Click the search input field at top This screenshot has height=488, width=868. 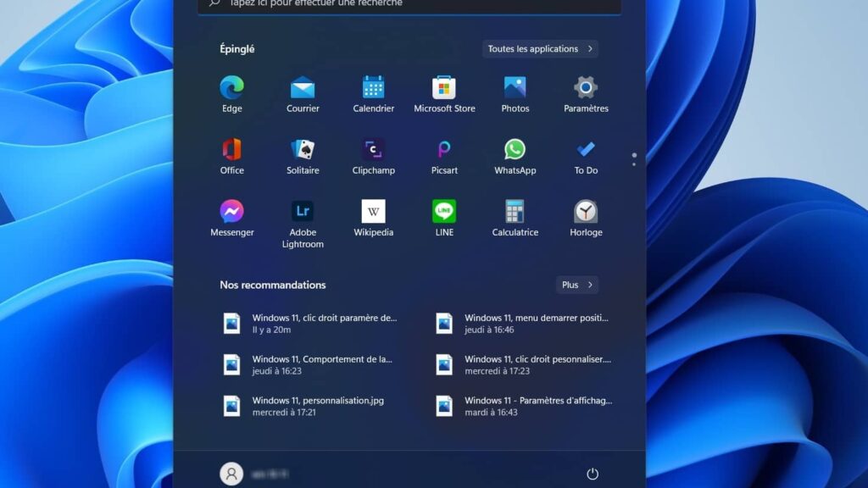tap(407, 5)
